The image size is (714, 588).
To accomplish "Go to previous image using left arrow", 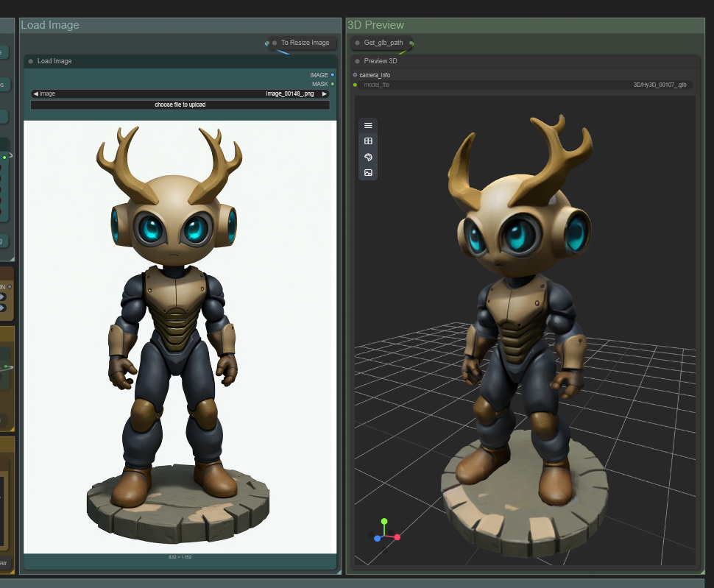I will pos(35,94).
